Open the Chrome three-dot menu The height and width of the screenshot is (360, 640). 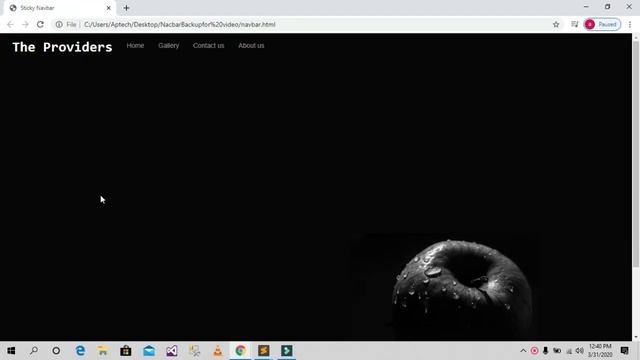tap(630, 24)
